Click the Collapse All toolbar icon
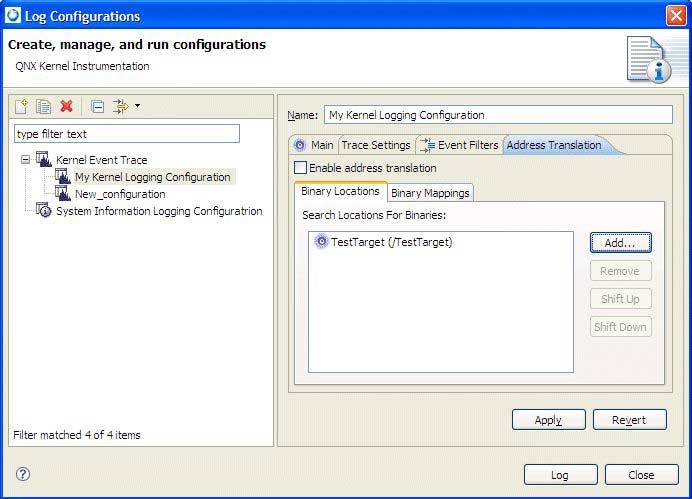692x499 pixels. (96, 106)
